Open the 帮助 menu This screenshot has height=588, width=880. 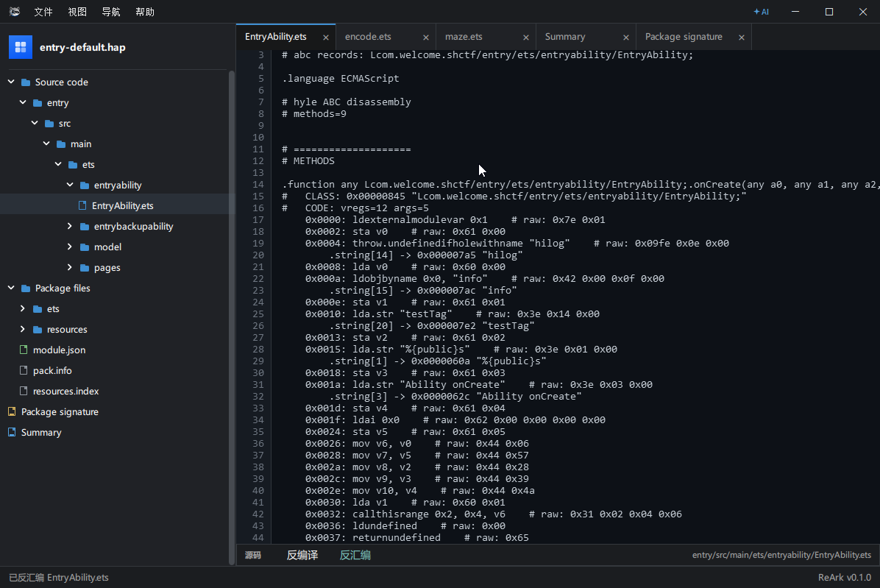tap(145, 12)
